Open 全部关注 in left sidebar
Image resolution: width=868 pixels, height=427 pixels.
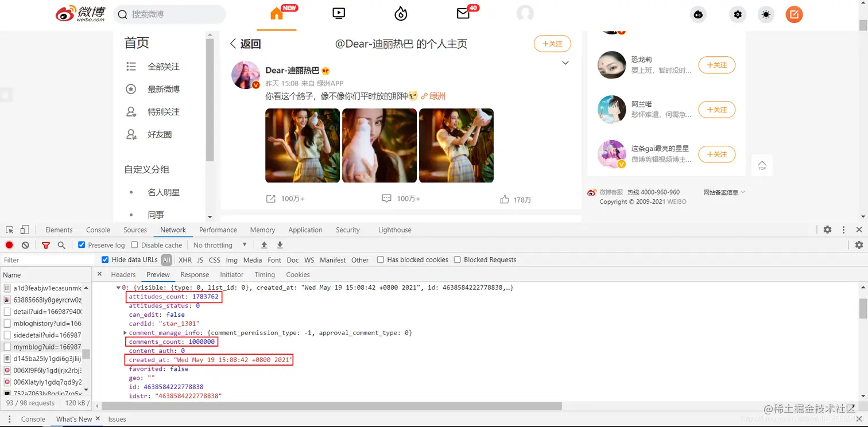coord(164,67)
